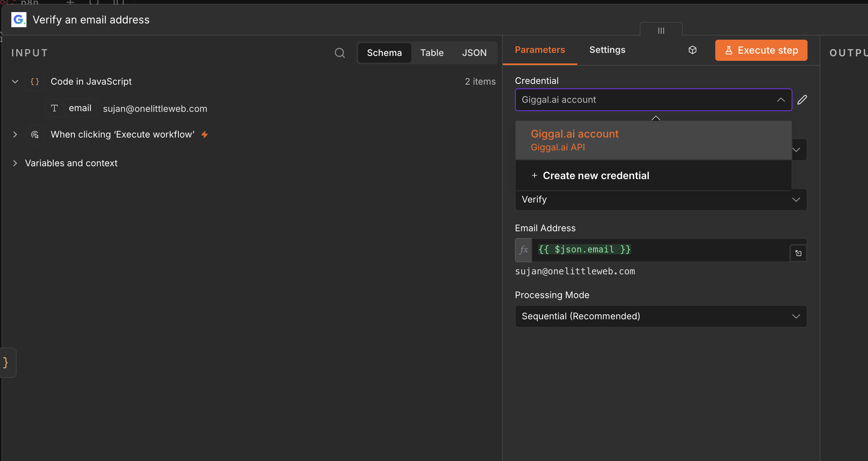Click the manual trigger cursor icon
This screenshot has height=461, width=868.
click(x=35, y=135)
